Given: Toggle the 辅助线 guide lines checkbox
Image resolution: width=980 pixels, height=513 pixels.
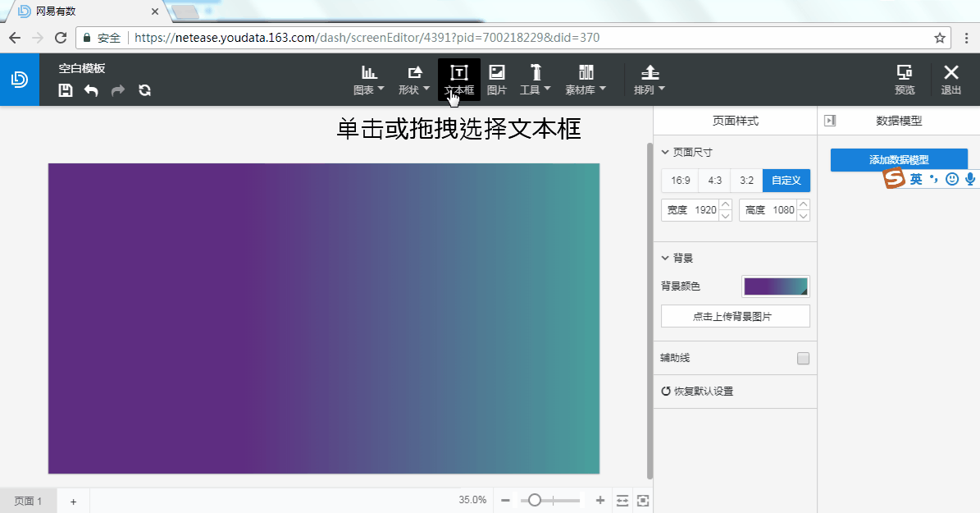Looking at the screenshot, I should (x=803, y=358).
